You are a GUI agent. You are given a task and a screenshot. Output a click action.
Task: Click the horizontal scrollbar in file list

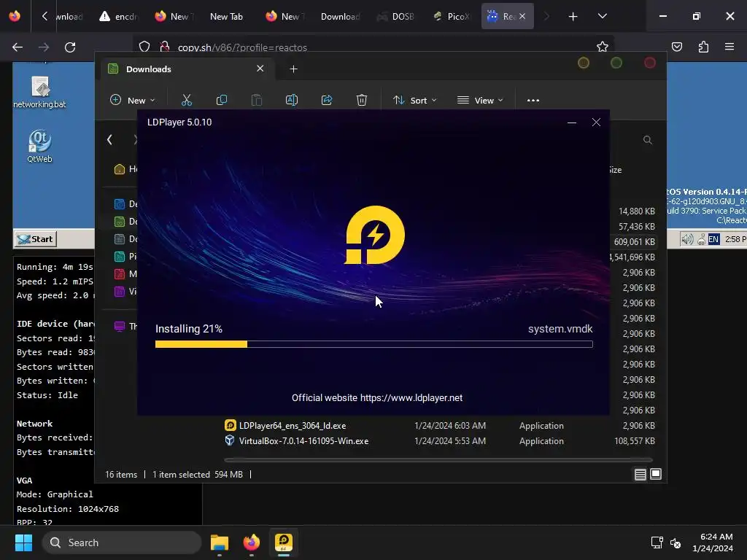point(438,460)
